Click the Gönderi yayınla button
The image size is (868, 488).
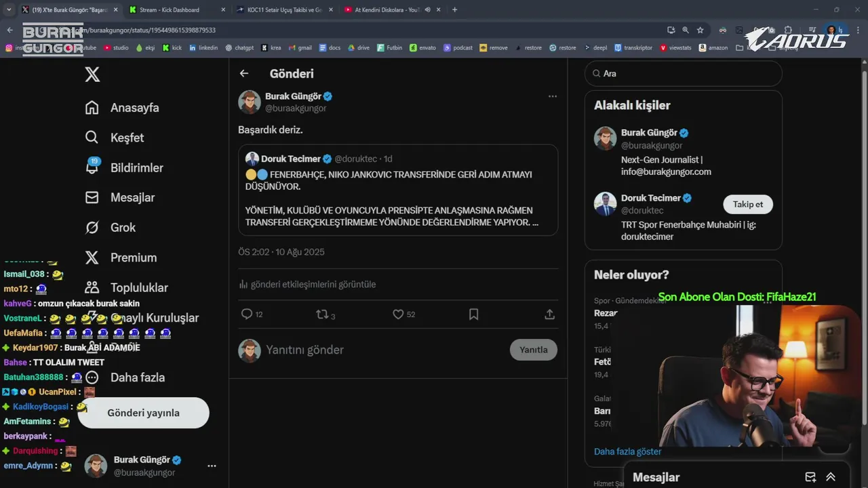tap(143, 413)
